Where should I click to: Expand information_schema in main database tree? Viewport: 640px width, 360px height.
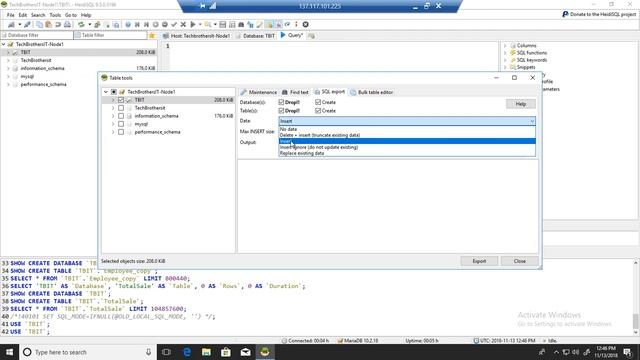coord(8,68)
